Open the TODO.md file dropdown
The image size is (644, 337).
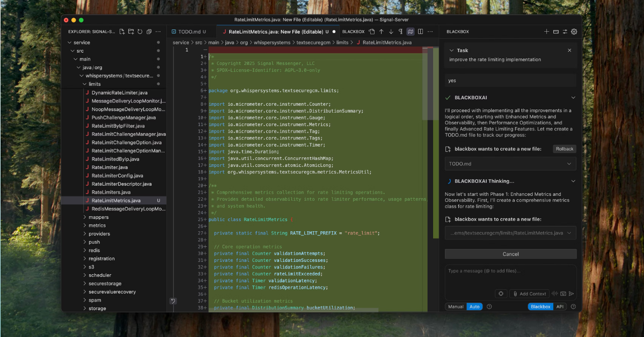[x=569, y=164]
